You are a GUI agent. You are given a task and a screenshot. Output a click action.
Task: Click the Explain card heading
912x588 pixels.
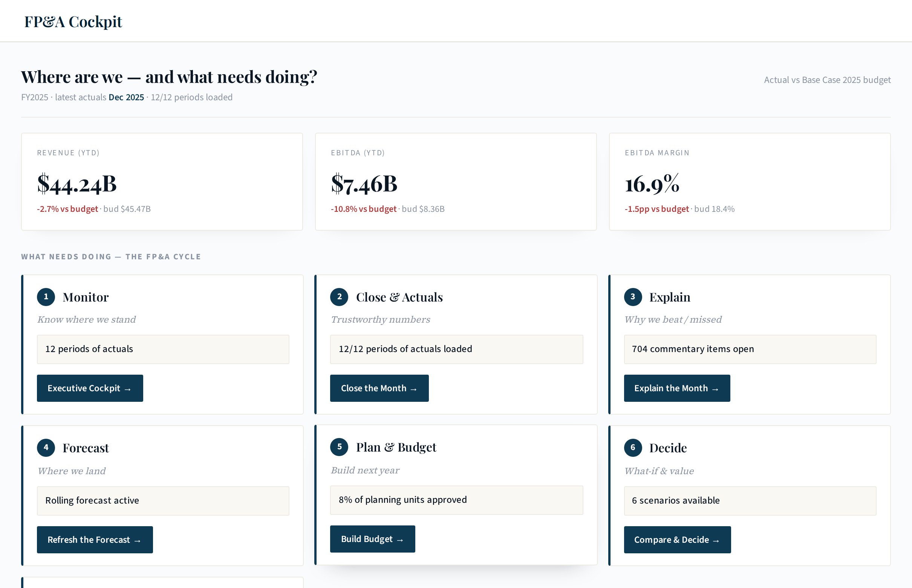[x=670, y=297]
